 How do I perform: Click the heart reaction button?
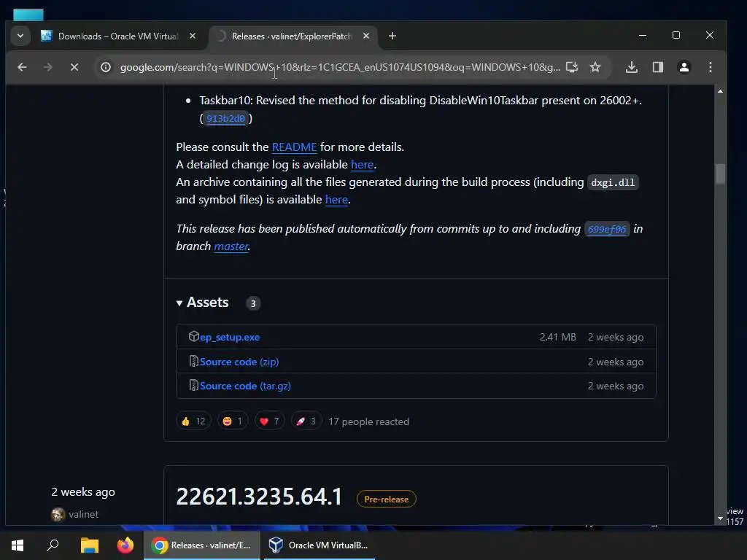(x=269, y=421)
